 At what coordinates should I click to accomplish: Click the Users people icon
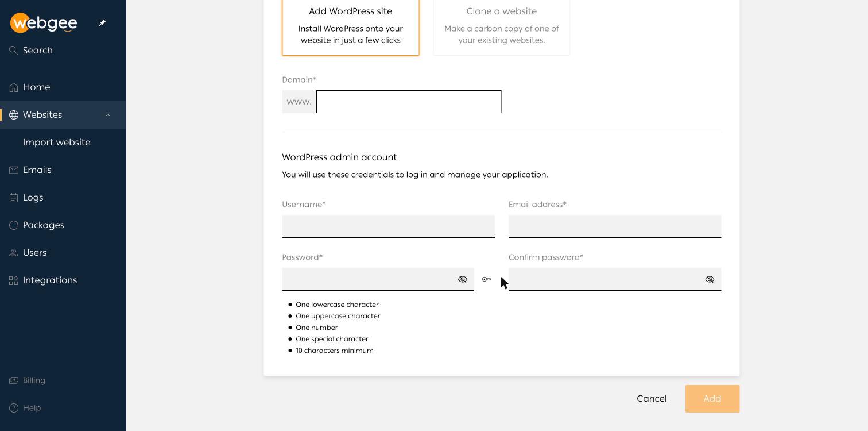(x=14, y=253)
